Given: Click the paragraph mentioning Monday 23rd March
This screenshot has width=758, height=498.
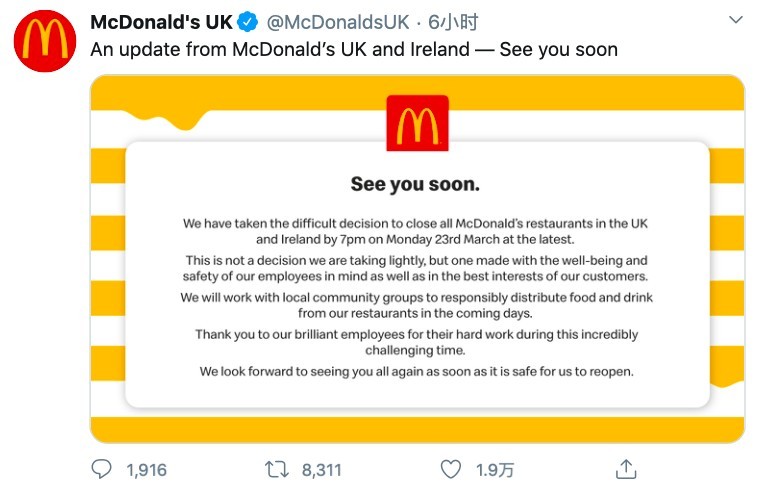Looking at the screenshot, I should point(416,232).
